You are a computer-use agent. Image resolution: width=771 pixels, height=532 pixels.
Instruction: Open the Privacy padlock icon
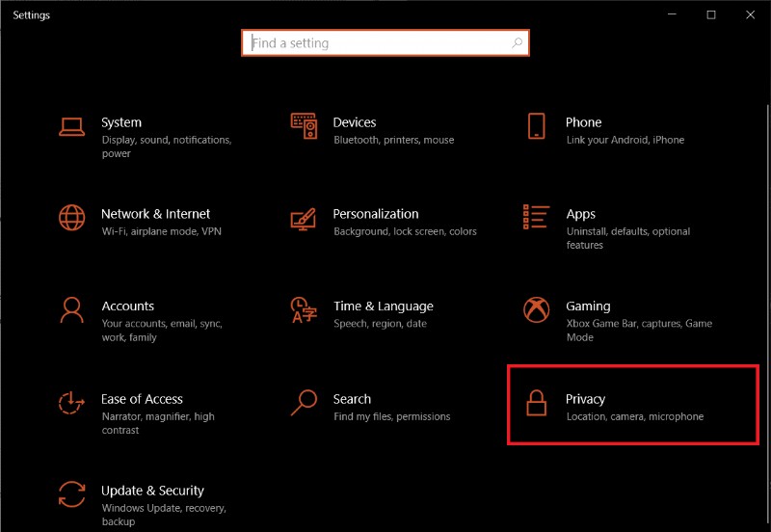click(x=537, y=403)
